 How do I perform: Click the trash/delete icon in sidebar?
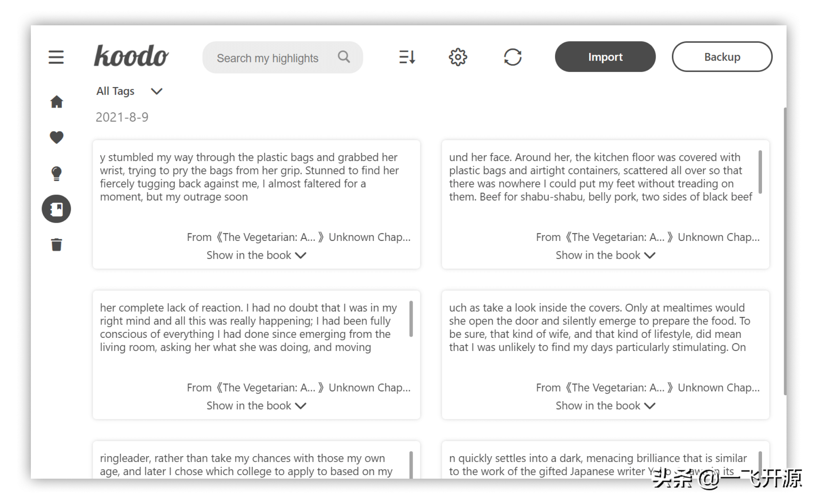pos(57,245)
